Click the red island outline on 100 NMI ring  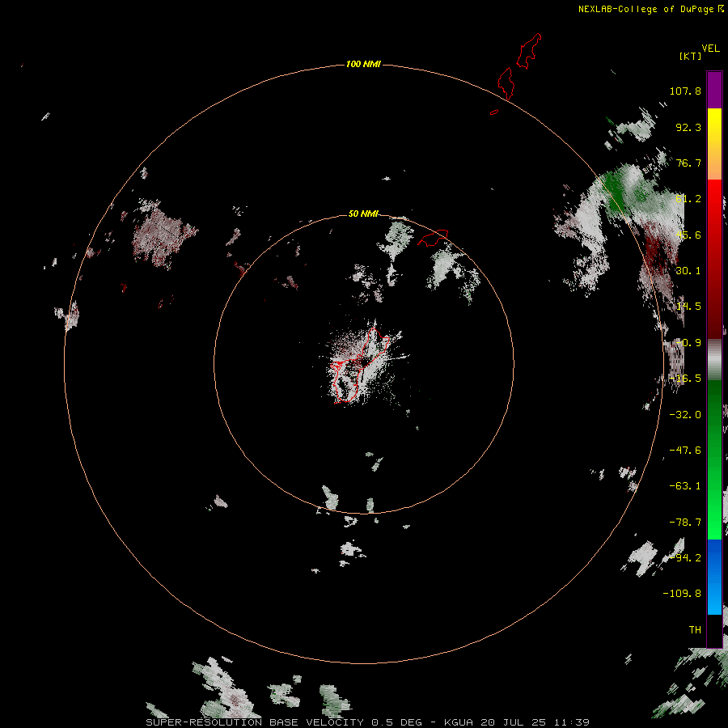pyautogui.click(x=506, y=83)
